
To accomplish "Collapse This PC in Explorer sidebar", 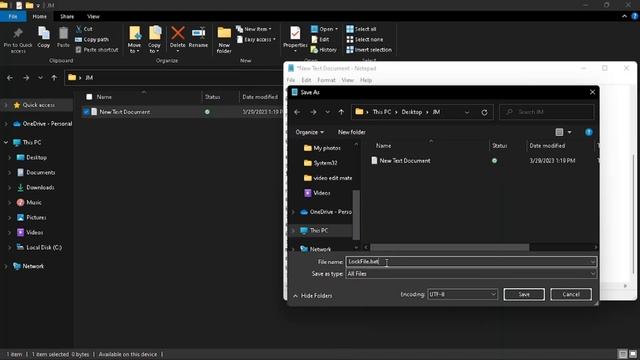I will [6, 142].
